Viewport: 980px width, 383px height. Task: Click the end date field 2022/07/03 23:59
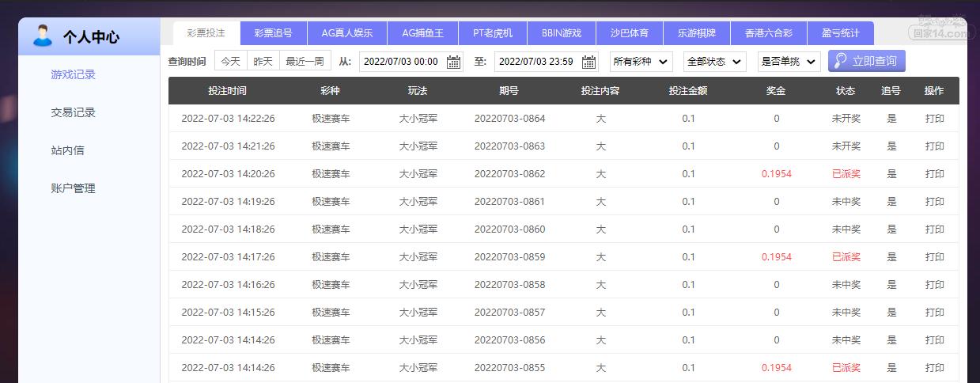click(x=547, y=62)
